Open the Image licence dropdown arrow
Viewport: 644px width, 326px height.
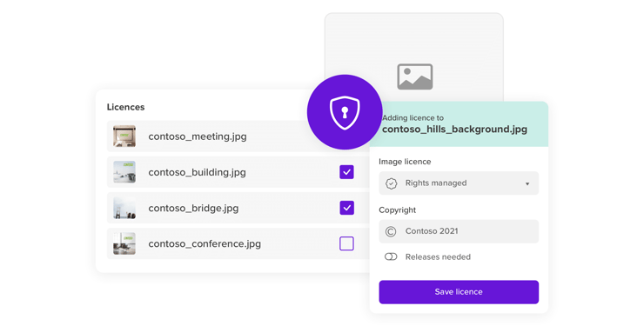point(527,183)
